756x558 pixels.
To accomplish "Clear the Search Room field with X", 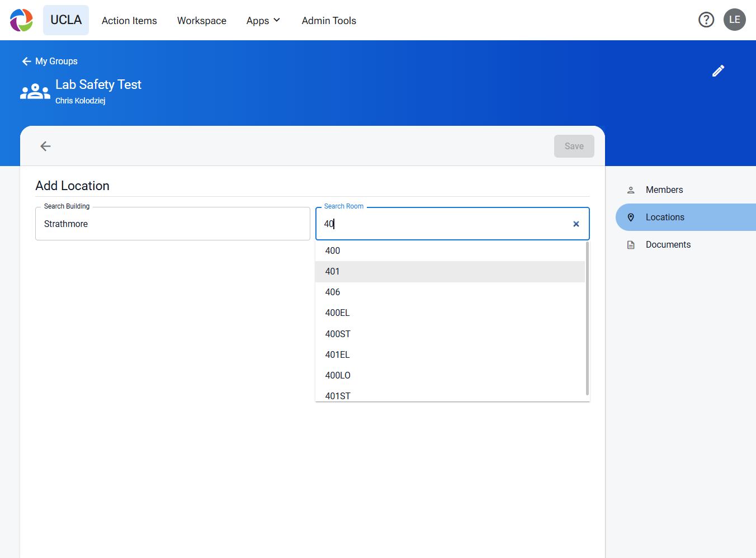I will point(576,224).
